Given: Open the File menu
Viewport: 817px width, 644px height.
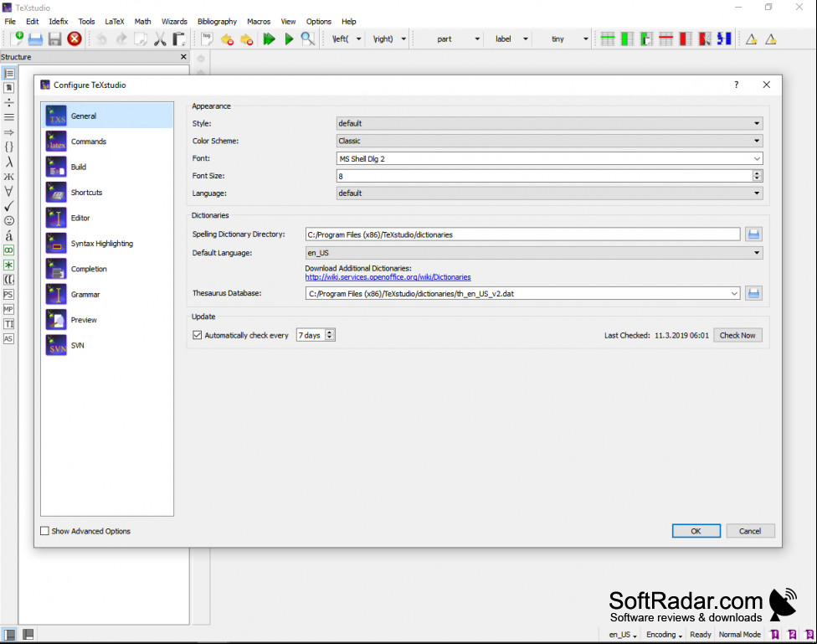Looking at the screenshot, I should pyautogui.click(x=10, y=22).
